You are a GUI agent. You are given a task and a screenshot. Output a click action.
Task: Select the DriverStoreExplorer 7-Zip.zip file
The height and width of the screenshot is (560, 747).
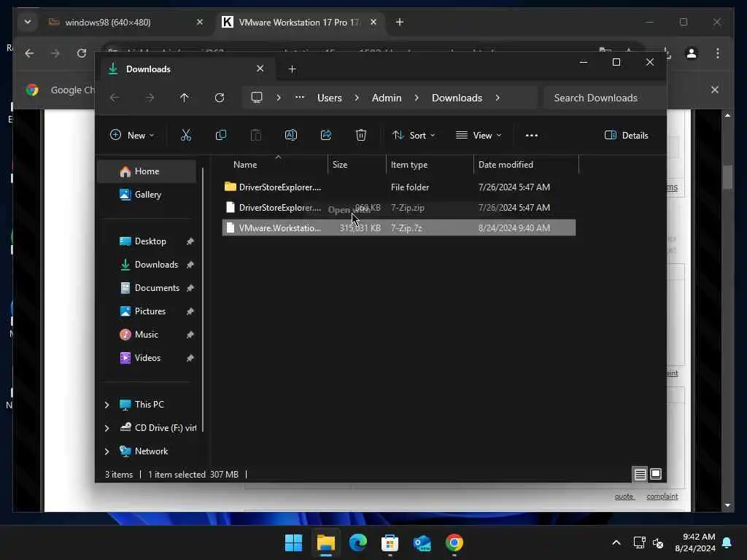(399, 208)
